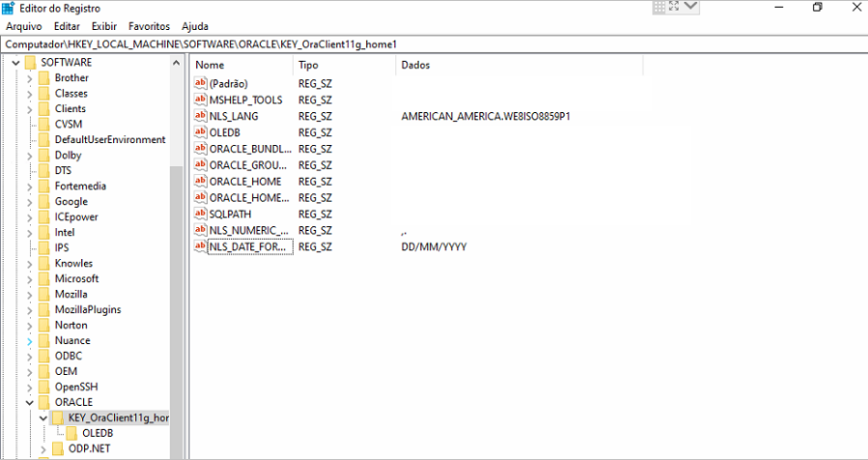The image size is (868, 460).
Task: Click the OLEDB subkey folder icon
Action: (72, 433)
